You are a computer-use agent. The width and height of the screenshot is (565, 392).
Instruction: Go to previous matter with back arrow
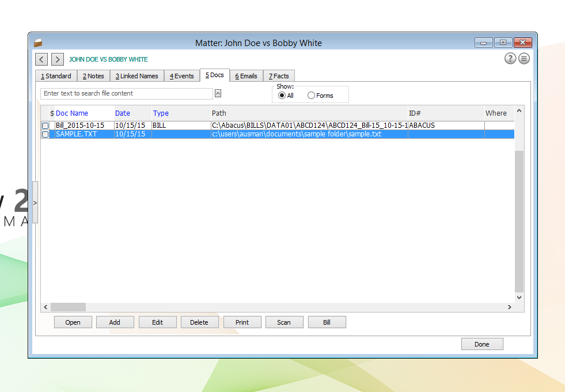(x=41, y=59)
